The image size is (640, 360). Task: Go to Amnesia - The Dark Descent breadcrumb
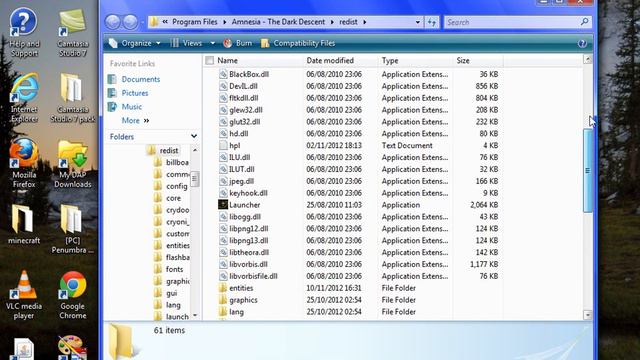coord(278,22)
